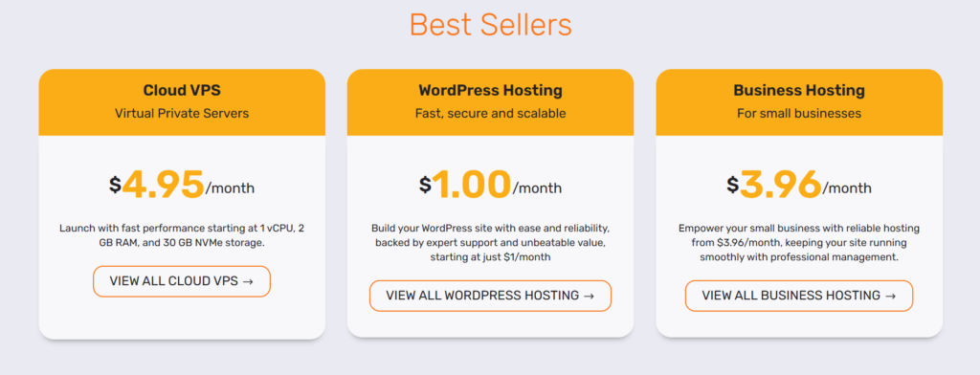
Task: Click the WordPress Hosting card heading
Action: pos(491,91)
